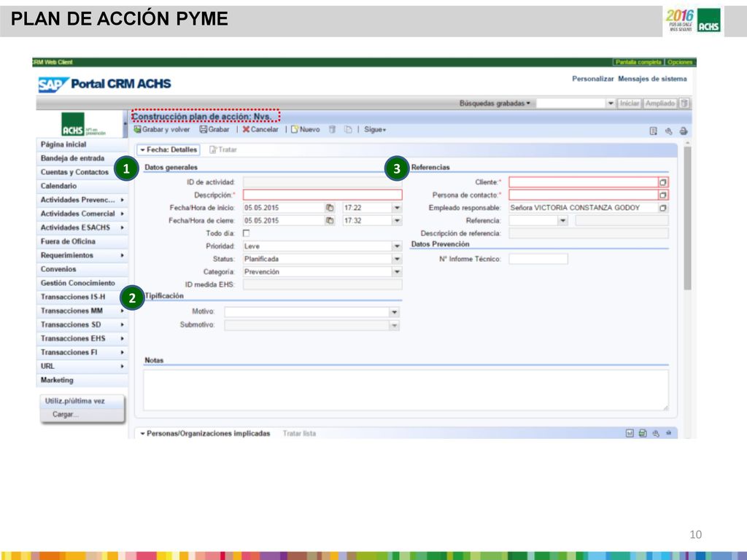Open Requerimientos in the sidebar
This screenshot has height=560, width=747.
tap(82, 255)
